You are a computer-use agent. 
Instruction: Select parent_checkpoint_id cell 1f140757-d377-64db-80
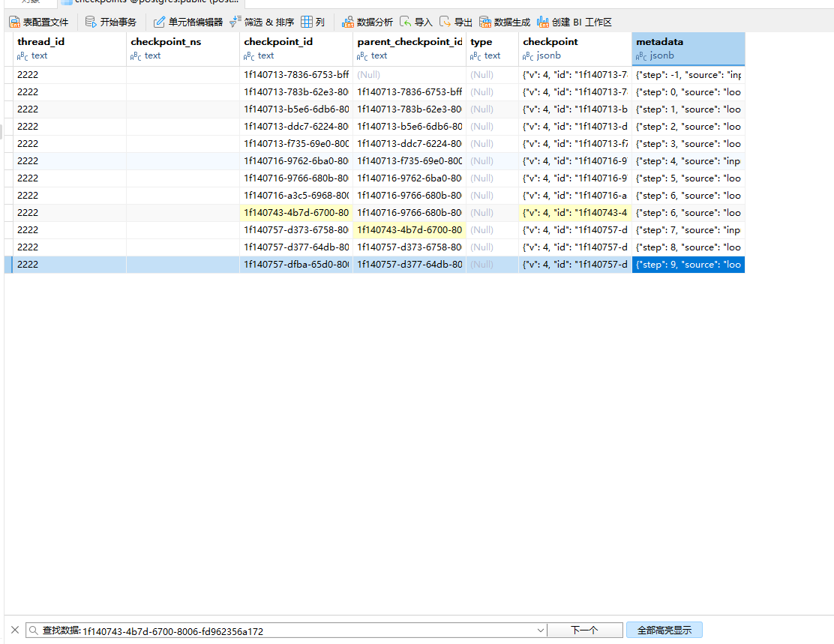pyautogui.click(x=409, y=265)
